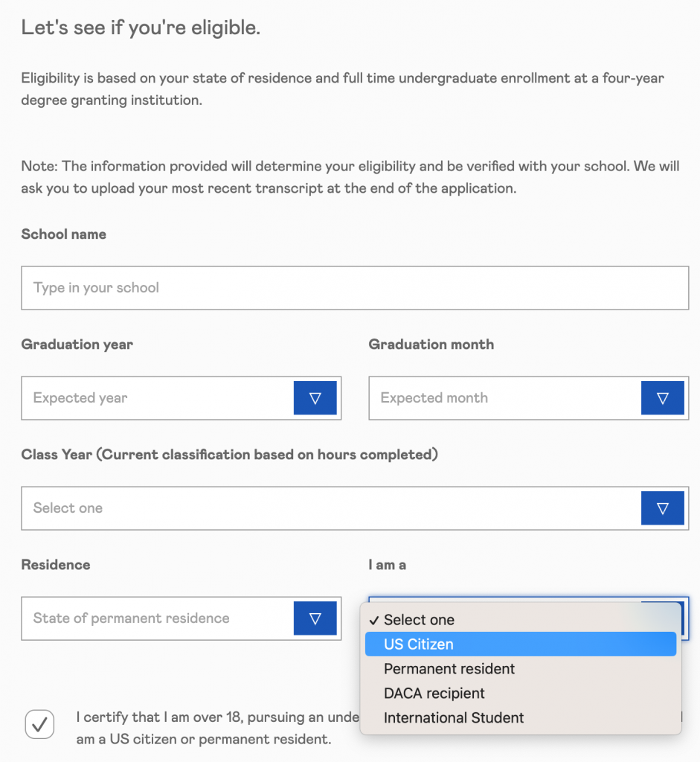700x762 pixels.
Task: Click the Residence field label
Action: (x=56, y=565)
